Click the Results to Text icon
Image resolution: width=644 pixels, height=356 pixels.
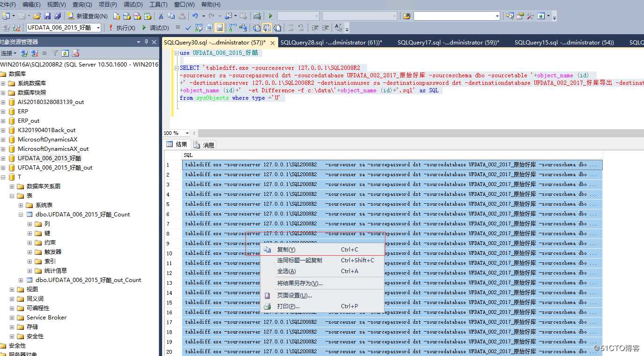click(256, 28)
